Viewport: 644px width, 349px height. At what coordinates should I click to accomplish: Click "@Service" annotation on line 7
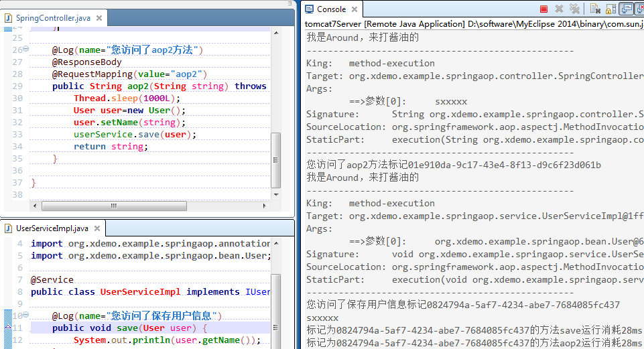coord(52,279)
